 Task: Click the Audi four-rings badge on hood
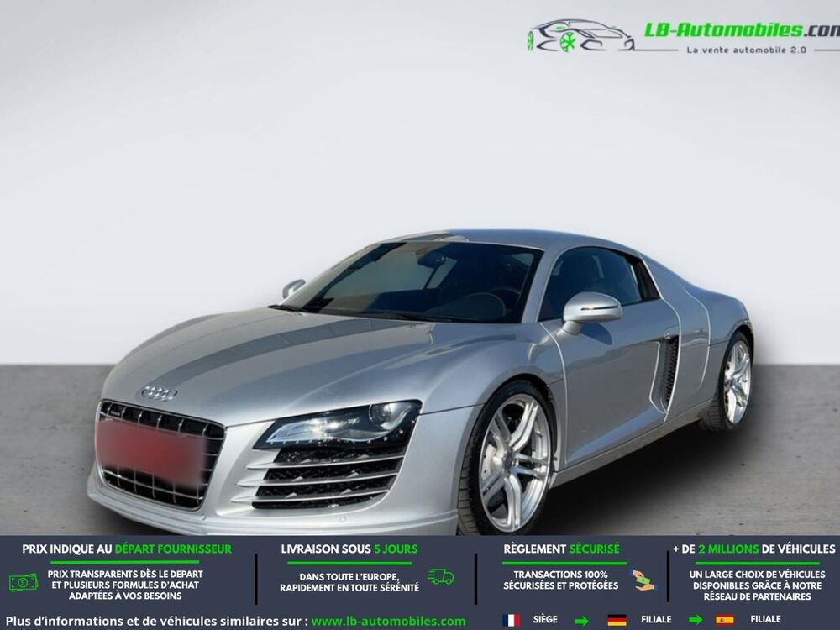click(159, 394)
